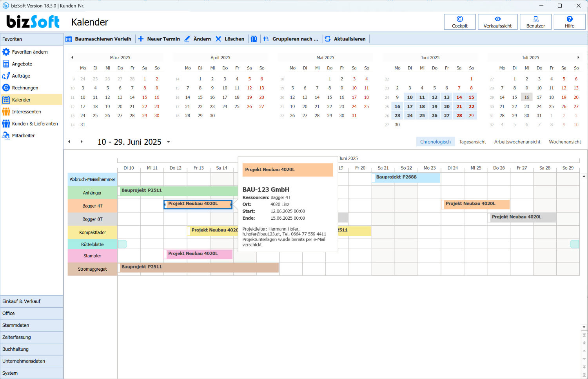Image resolution: width=588 pixels, height=379 pixels.
Task: Switch to Wochenansicht view
Action: click(x=564, y=142)
